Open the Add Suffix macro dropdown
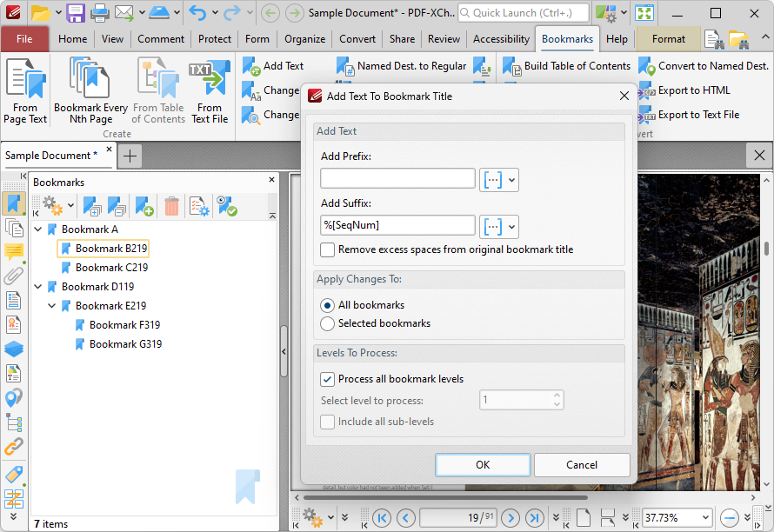Image resolution: width=774 pixels, height=532 pixels. click(x=499, y=227)
